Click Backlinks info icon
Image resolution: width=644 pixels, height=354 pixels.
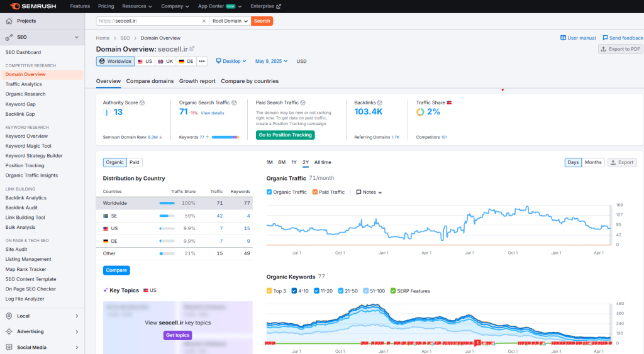coord(380,102)
